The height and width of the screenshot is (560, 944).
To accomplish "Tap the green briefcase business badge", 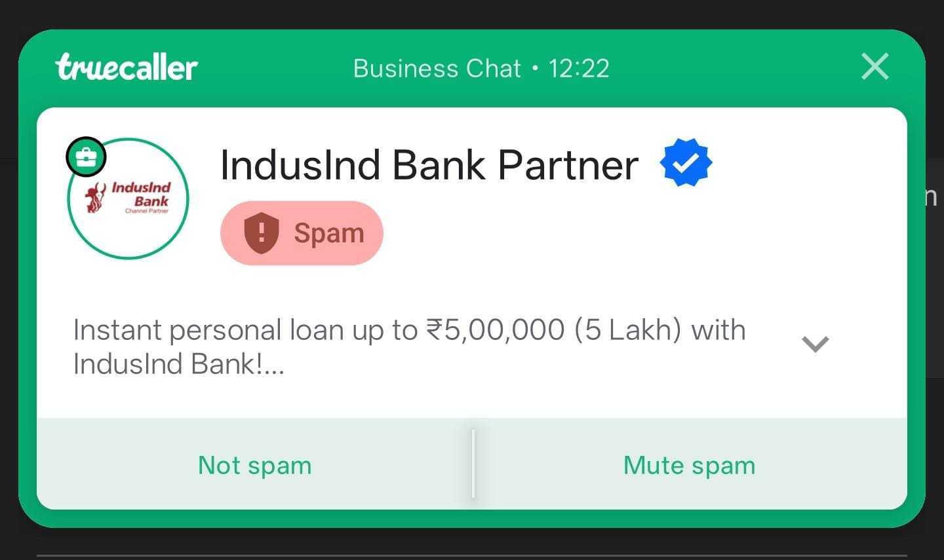I will [86, 157].
